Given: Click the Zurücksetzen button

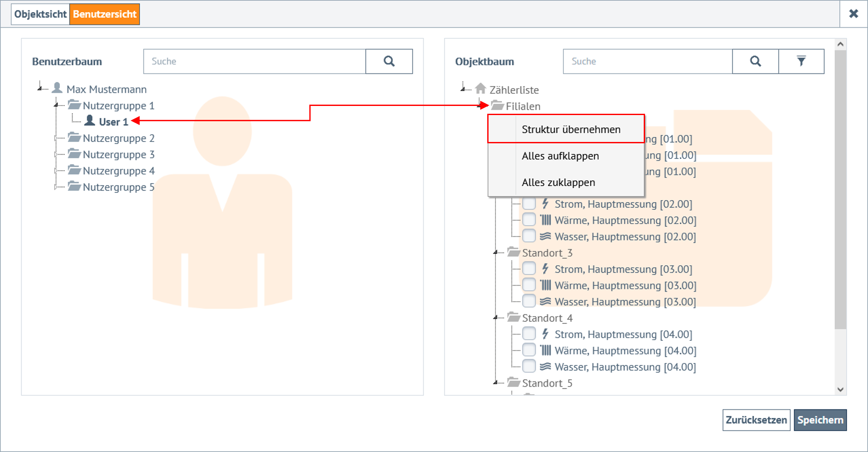Looking at the screenshot, I should click(x=756, y=420).
